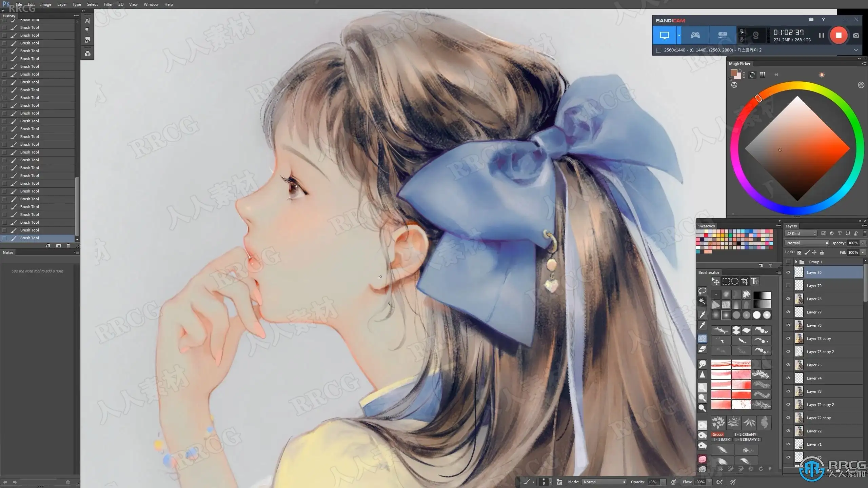This screenshot has height=488, width=868.
Task: Pause the Bandicam recording
Action: (x=821, y=35)
